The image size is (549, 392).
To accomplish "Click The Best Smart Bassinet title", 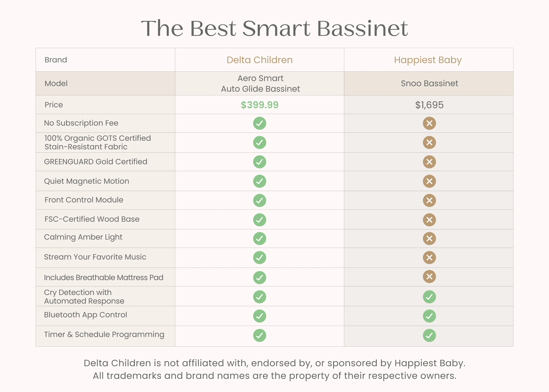I will tap(274, 28).
